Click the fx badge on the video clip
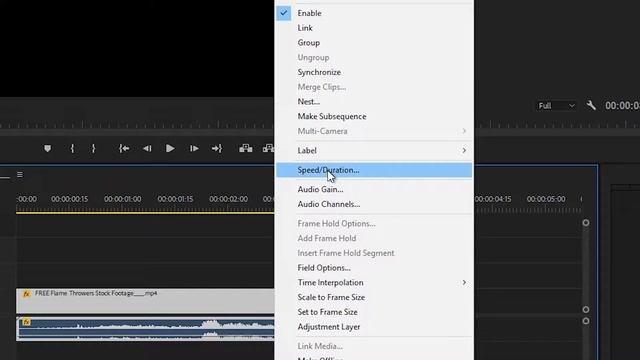Screen dimensions: 640x360 [26, 293]
